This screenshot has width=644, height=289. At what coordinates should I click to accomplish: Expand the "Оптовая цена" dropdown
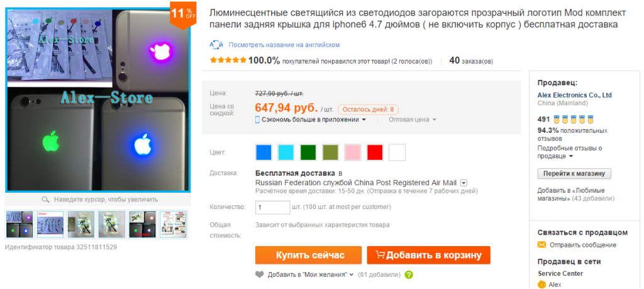click(x=413, y=120)
